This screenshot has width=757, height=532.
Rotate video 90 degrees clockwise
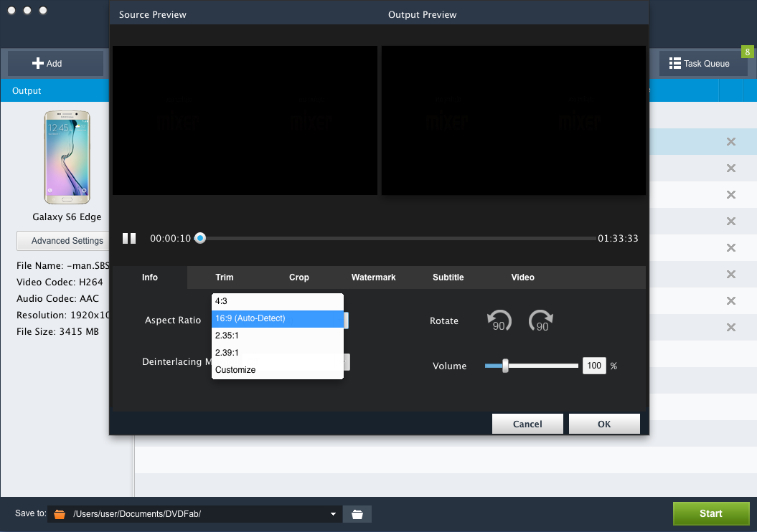pos(541,321)
